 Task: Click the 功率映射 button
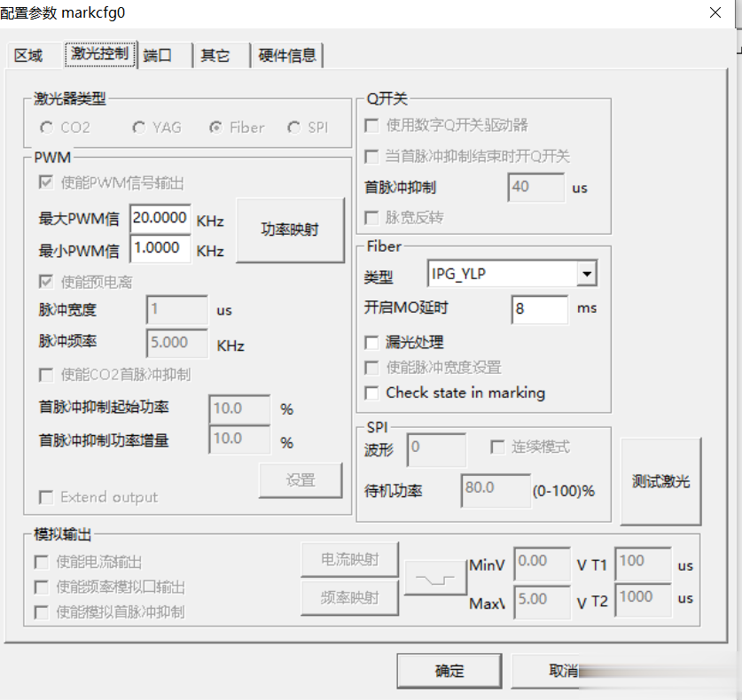point(290,231)
